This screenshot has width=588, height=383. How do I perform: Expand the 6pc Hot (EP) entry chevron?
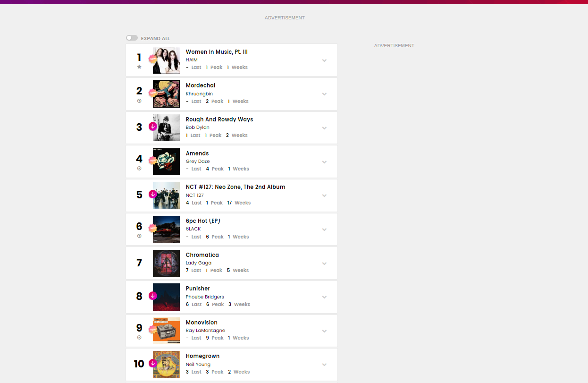(x=324, y=230)
